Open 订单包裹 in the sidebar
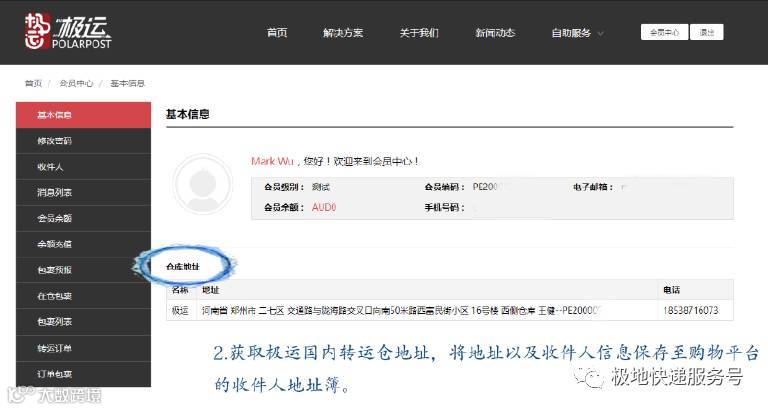 (83, 374)
